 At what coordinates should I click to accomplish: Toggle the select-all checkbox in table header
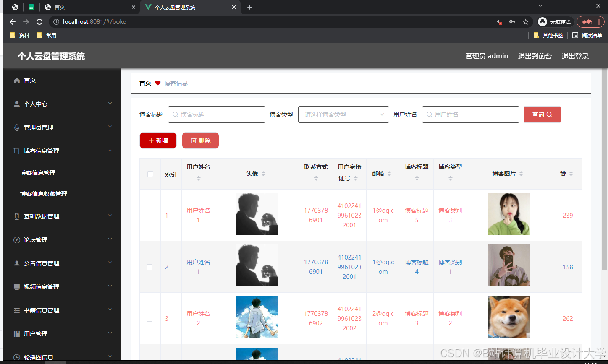[150, 174]
